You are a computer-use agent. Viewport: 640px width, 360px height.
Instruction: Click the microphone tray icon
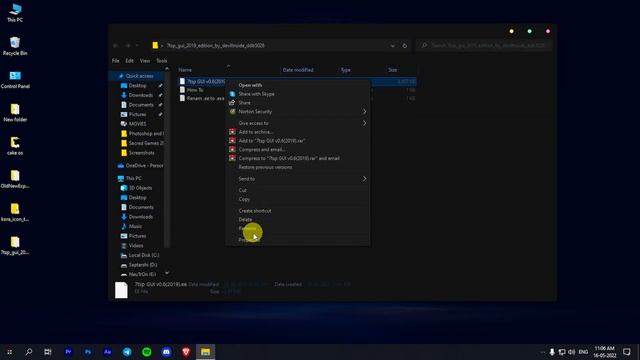[x=552, y=352]
